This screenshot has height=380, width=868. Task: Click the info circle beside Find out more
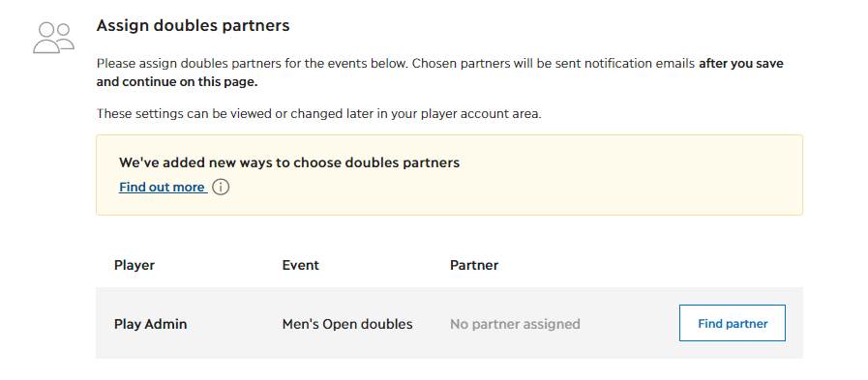click(221, 187)
